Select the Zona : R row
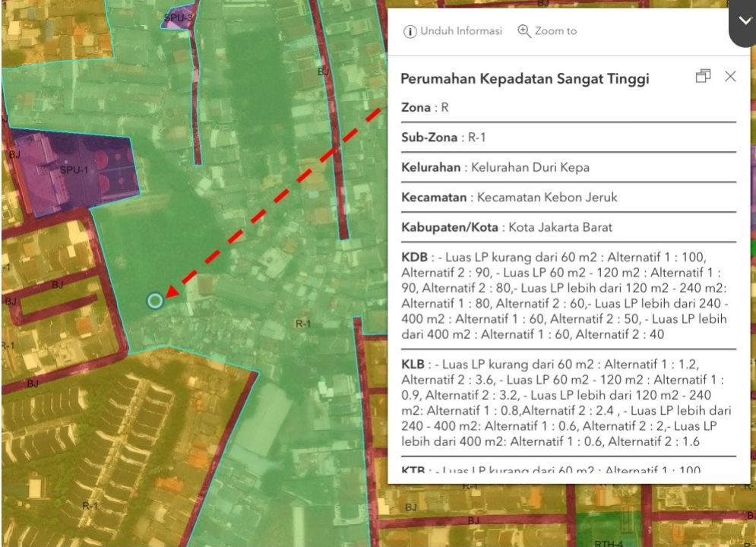Screen dimensions: 756x547 pyautogui.click(x=425, y=108)
